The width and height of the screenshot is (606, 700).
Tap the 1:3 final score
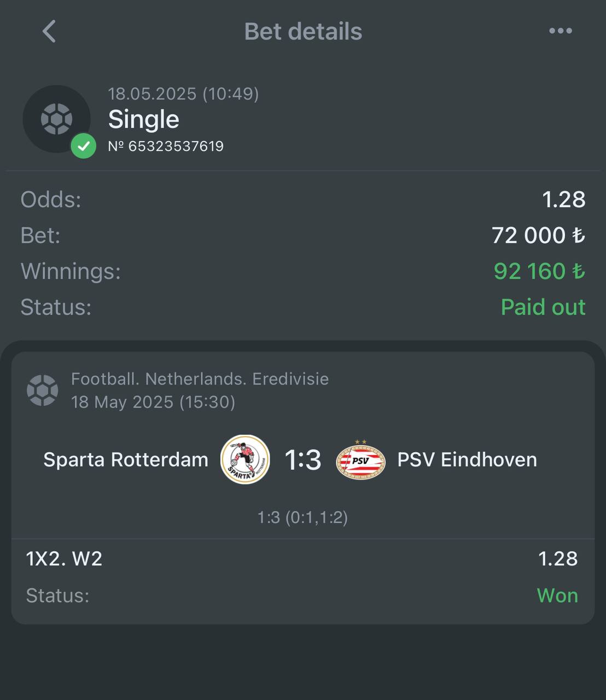pyautogui.click(x=303, y=459)
